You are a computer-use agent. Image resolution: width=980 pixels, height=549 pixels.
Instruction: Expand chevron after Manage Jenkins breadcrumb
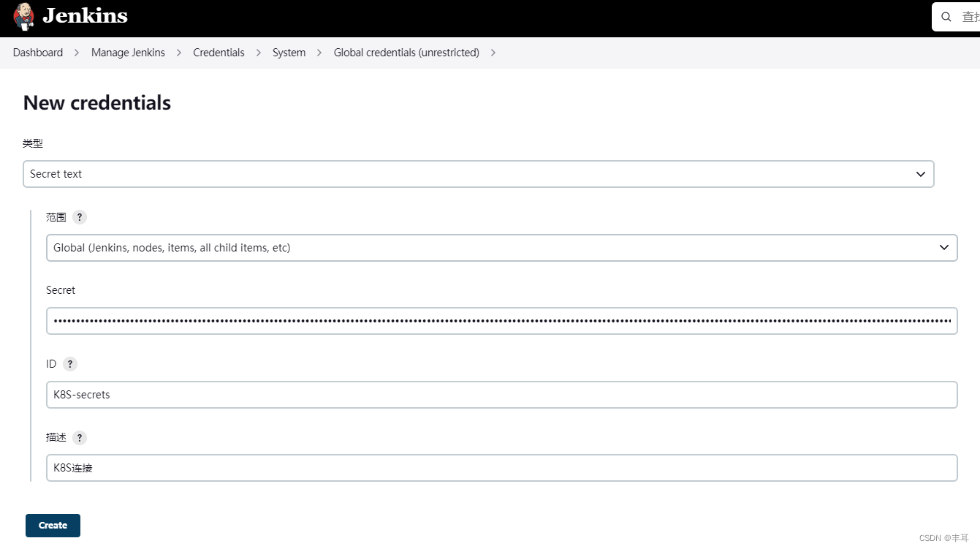pos(179,53)
